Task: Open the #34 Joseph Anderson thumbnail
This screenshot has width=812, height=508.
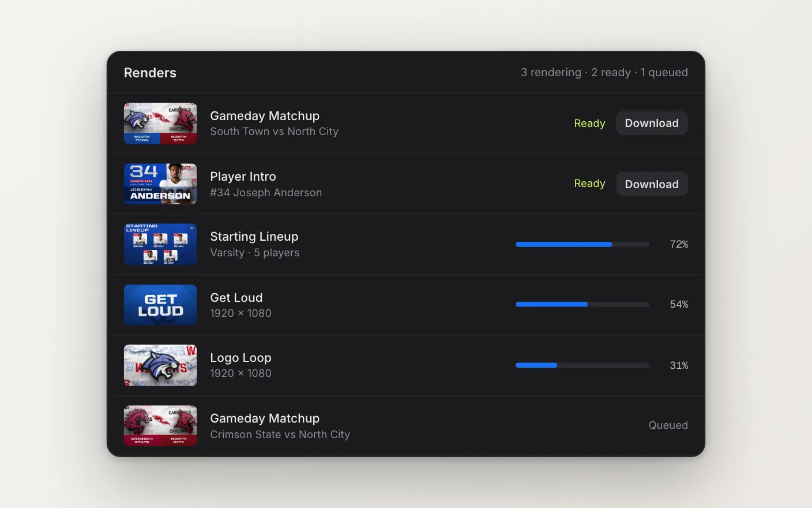Action: (160, 184)
